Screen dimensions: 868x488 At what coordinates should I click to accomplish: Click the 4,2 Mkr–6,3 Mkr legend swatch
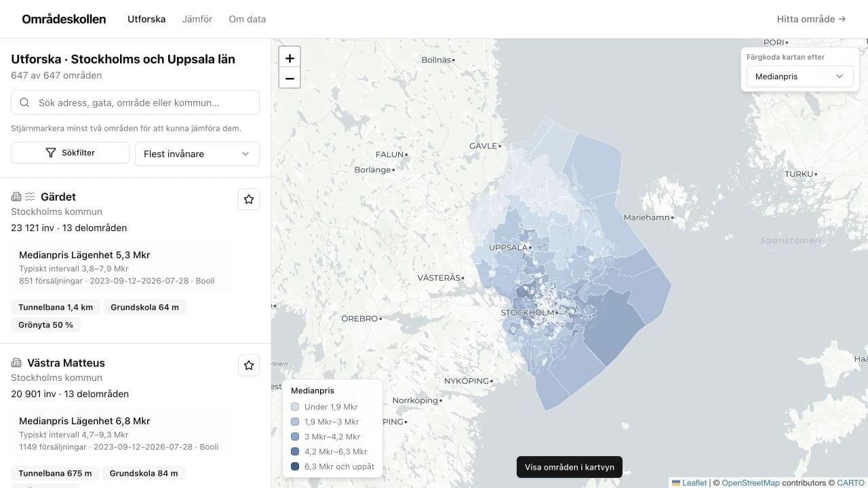pyautogui.click(x=295, y=451)
